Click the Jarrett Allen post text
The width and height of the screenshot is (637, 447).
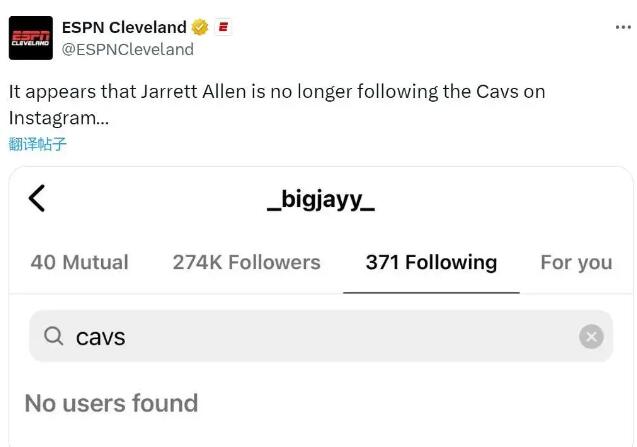click(x=277, y=91)
